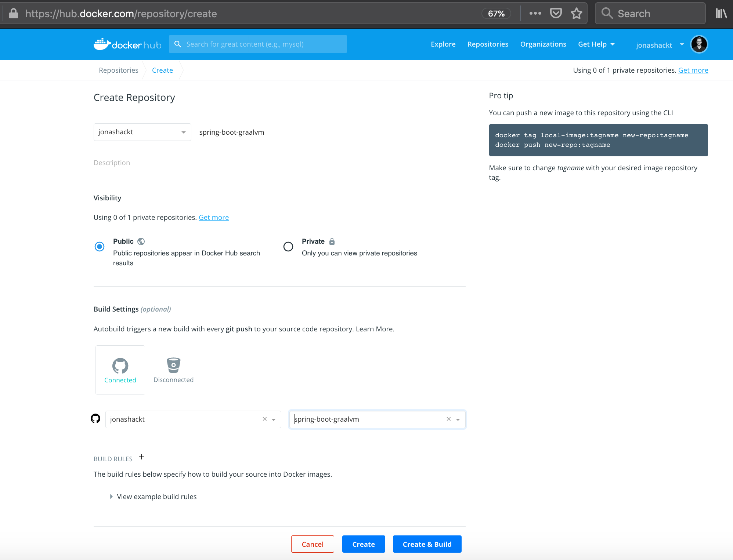Open the jonashackt namespace dropdown
The image size is (733, 560).
[142, 132]
